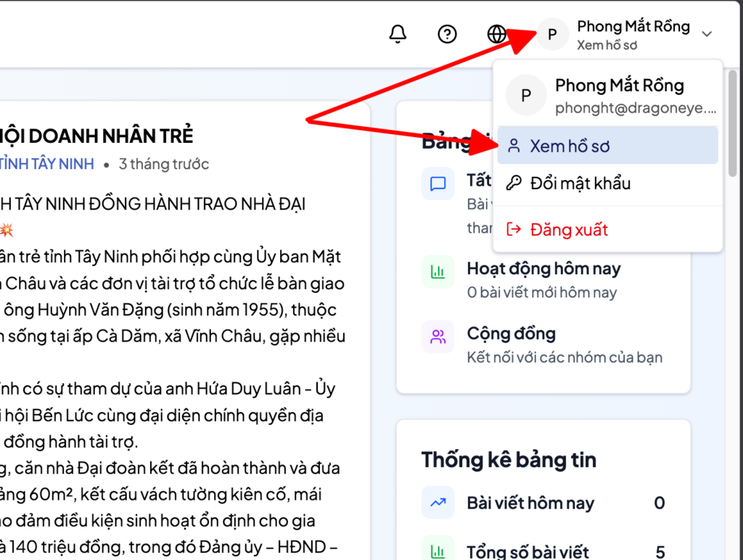
Task: Click the logout arrow icon
Action: click(x=514, y=230)
